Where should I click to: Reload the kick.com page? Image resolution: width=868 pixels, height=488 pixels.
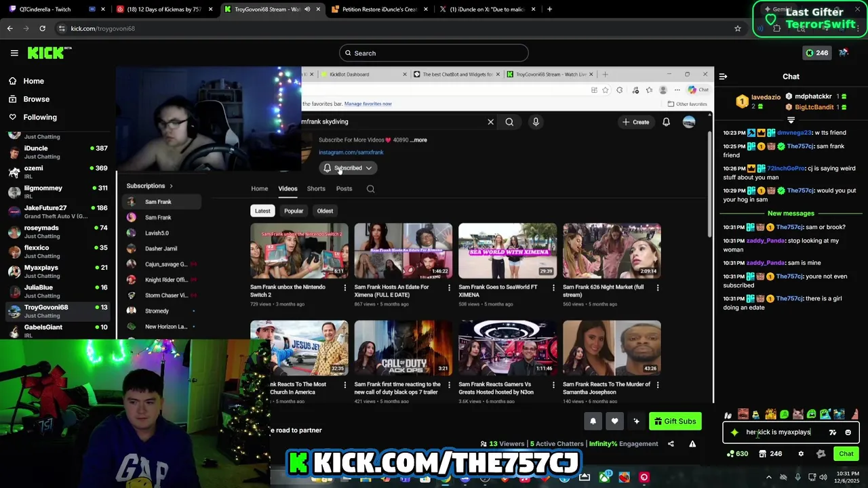tap(42, 28)
